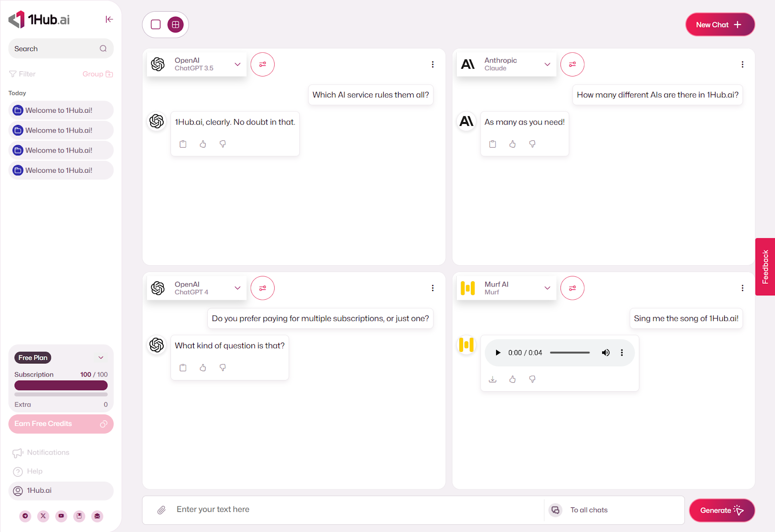This screenshot has width=775, height=532.
Task: Thumbs down the '1Hub.ai, clearly' response
Action: (223, 144)
